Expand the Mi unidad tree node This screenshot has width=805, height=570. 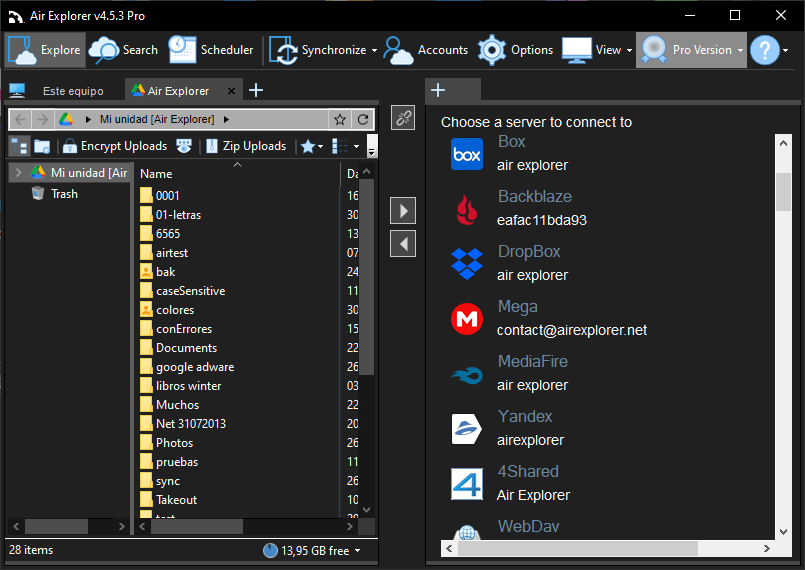[18, 173]
